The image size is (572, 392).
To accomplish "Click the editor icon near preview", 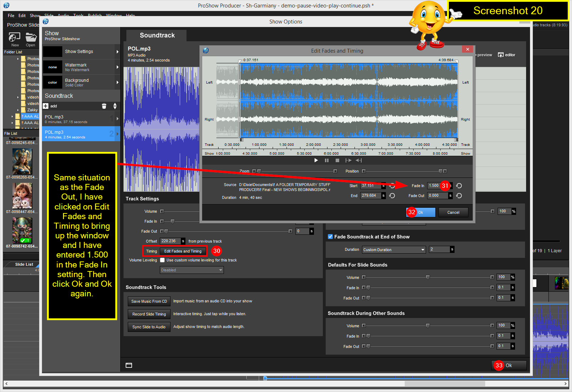I will click(500, 55).
